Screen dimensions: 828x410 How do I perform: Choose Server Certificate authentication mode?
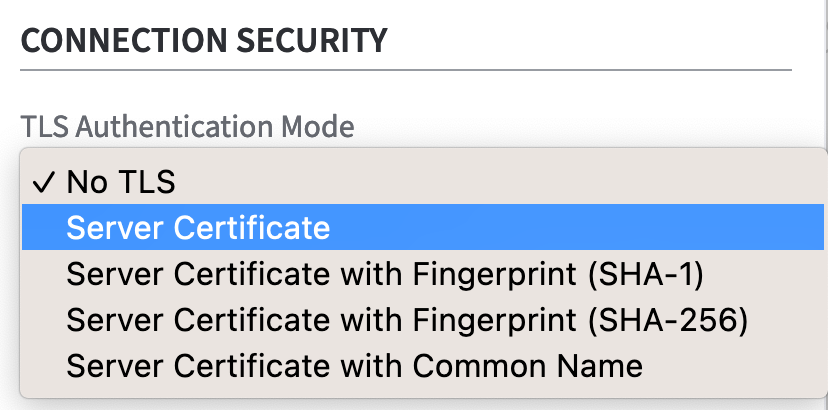[x=198, y=228]
